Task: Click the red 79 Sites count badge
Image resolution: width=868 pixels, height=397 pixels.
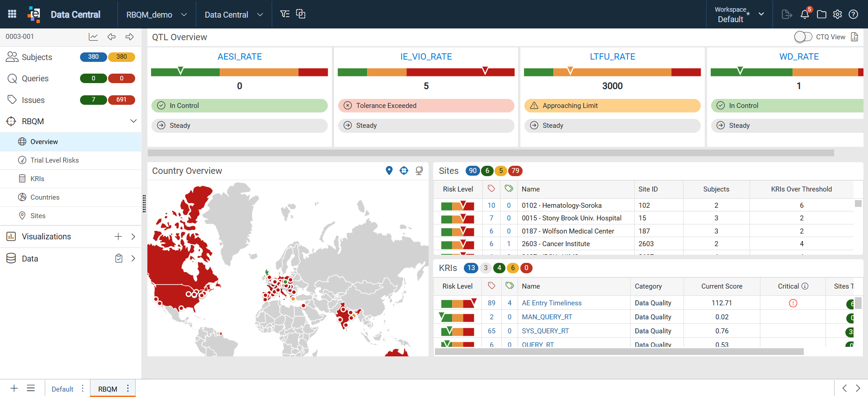Action: [515, 171]
